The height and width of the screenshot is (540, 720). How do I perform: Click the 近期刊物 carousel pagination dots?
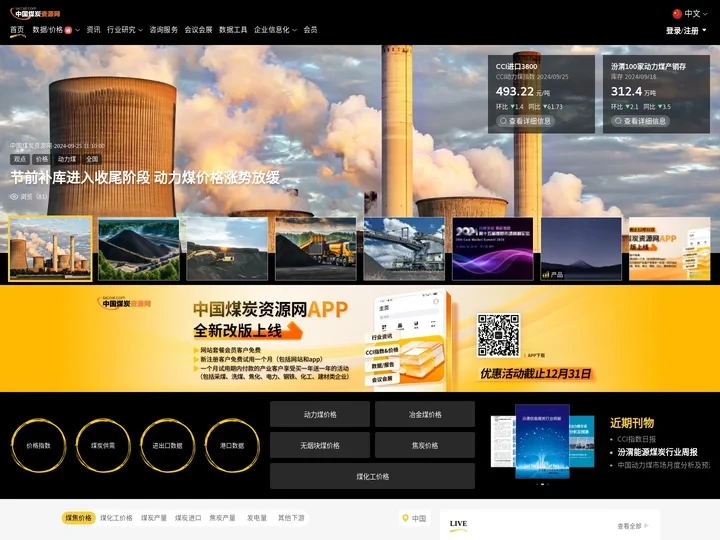[x=542, y=484]
